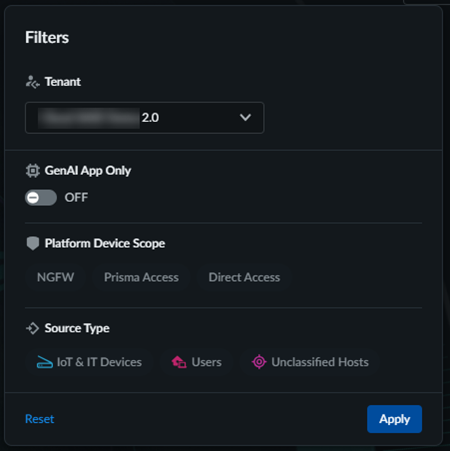Choose the Users source type filter

pyautogui.click(x=196, y=362)
